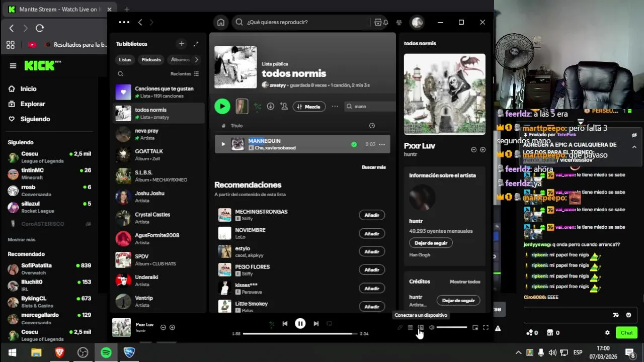Add MECHINGSTRONGAS with Añadir button
The image size is (644, 362).
[x=372, y=215]
